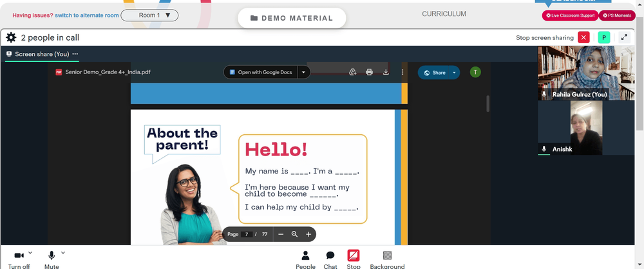Open Background effects settings
Image resolution: width=644 pixels, height=269 pixels.
tap(387, 260)
